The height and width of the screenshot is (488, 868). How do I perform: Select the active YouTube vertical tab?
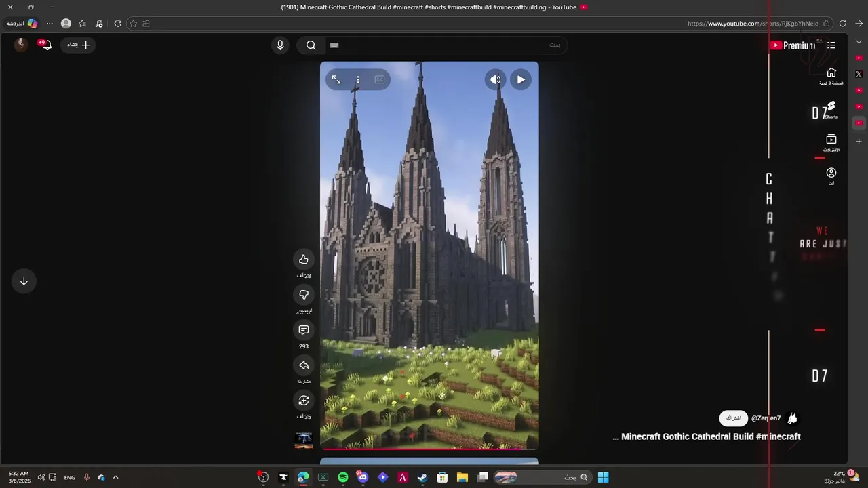[859, 123]
